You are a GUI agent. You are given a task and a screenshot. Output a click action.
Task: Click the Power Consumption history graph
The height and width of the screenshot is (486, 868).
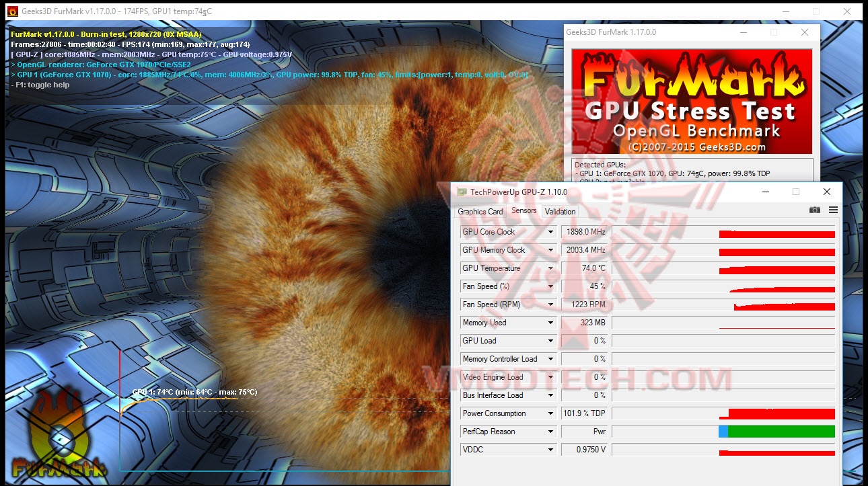coord(723,413)
